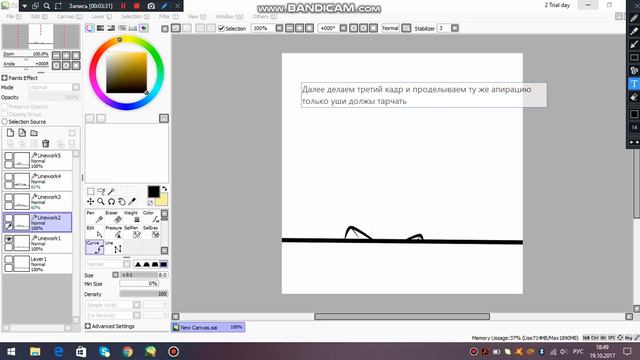Pick the move tool
The width and height of the screenshot is (640, 360).
pyautogui.click(x=90, y=202)
